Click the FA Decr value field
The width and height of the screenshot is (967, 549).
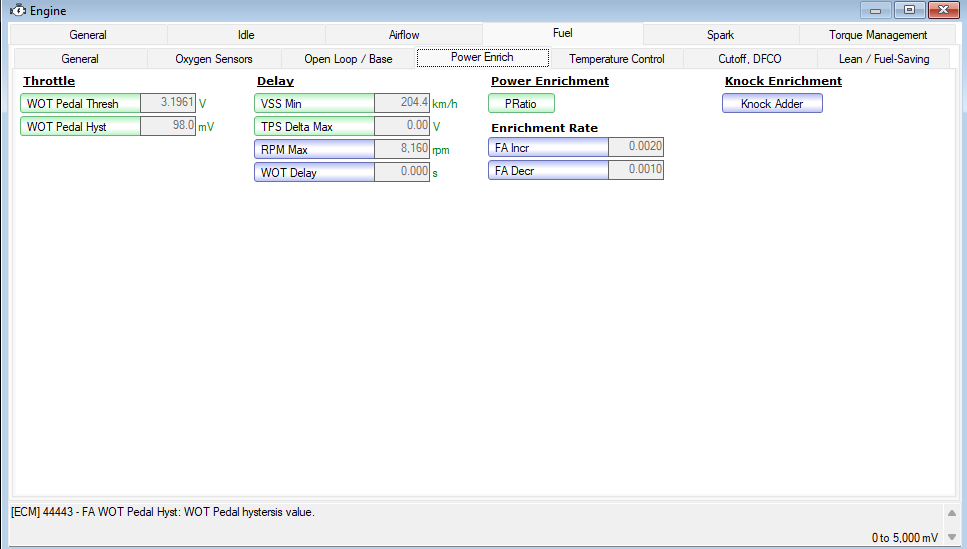pyautogui.click(x=636, y=170)
